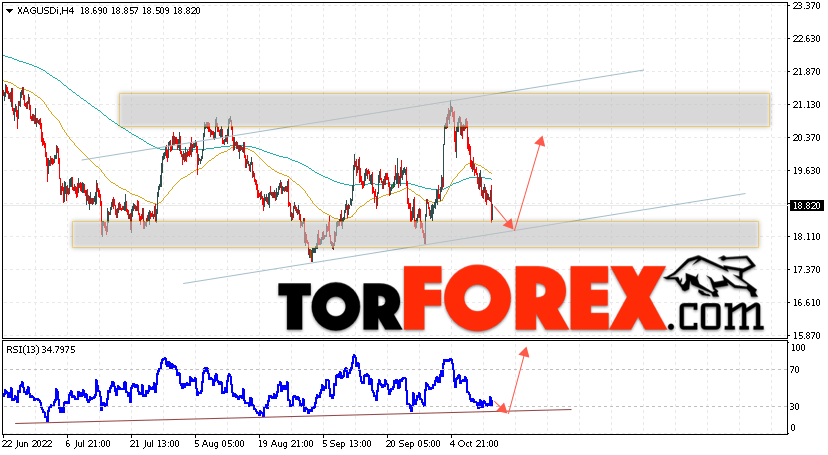This screenshot has height=455, width=828.
Task: Click the RSI scale value 100
Action: point(798,348)
